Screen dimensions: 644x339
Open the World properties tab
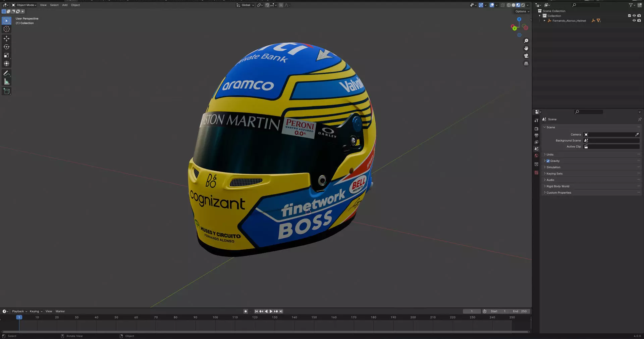coord(536,155)
